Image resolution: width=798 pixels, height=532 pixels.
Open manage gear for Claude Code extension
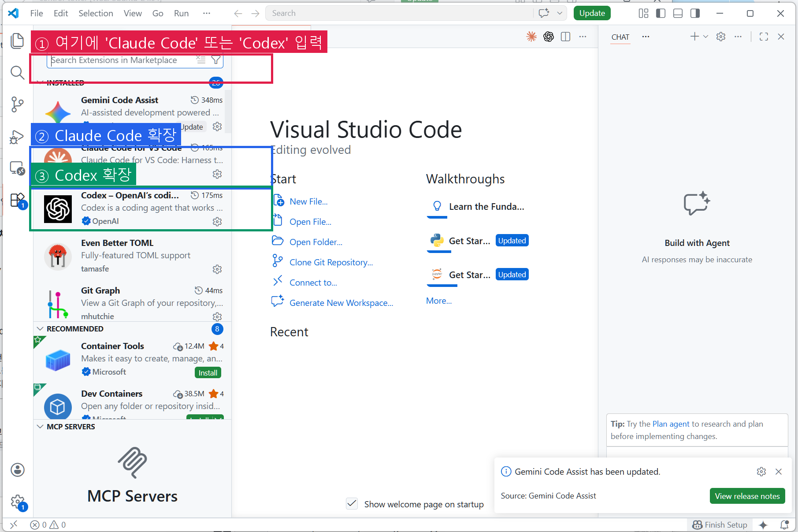click(x=217, y=174)
